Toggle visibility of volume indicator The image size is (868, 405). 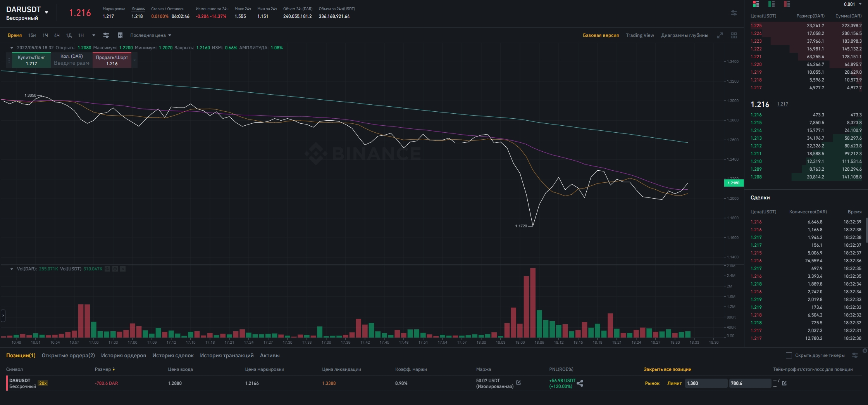(107, 269)
